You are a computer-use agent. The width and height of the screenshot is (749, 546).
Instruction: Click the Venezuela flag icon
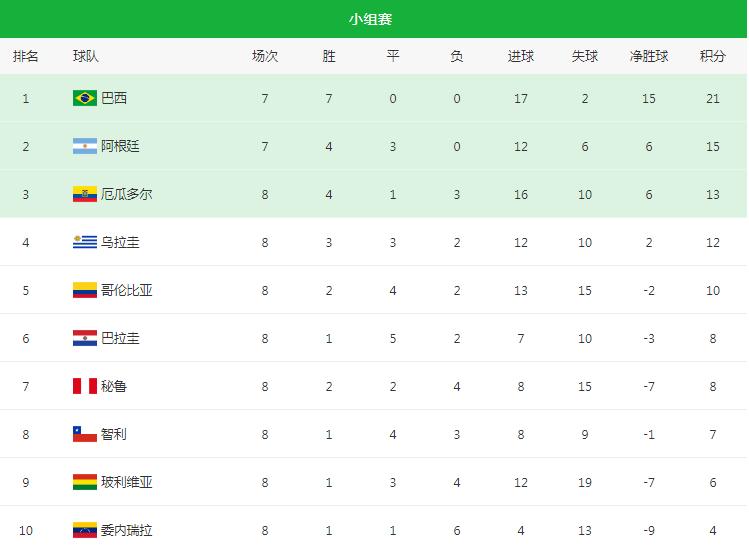(85, 530)
